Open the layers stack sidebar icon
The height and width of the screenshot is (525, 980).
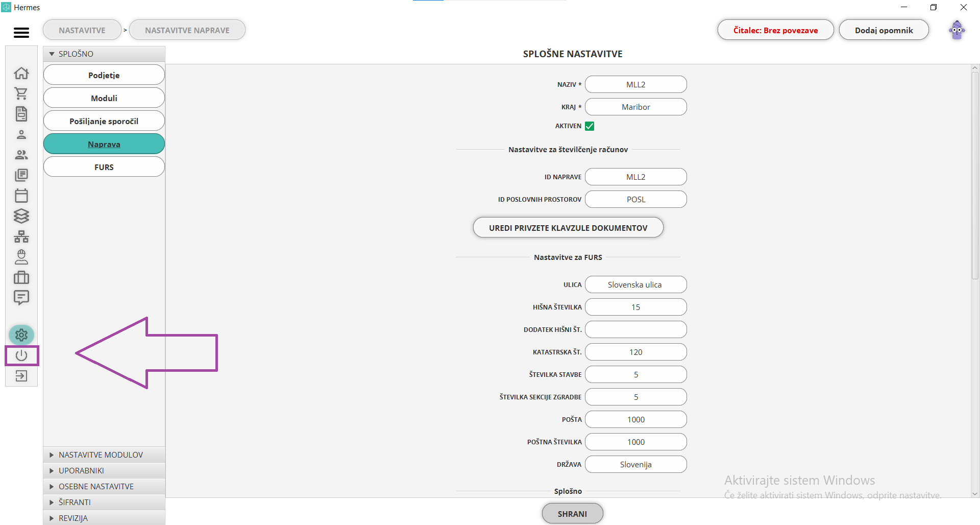tap(21, 216)
